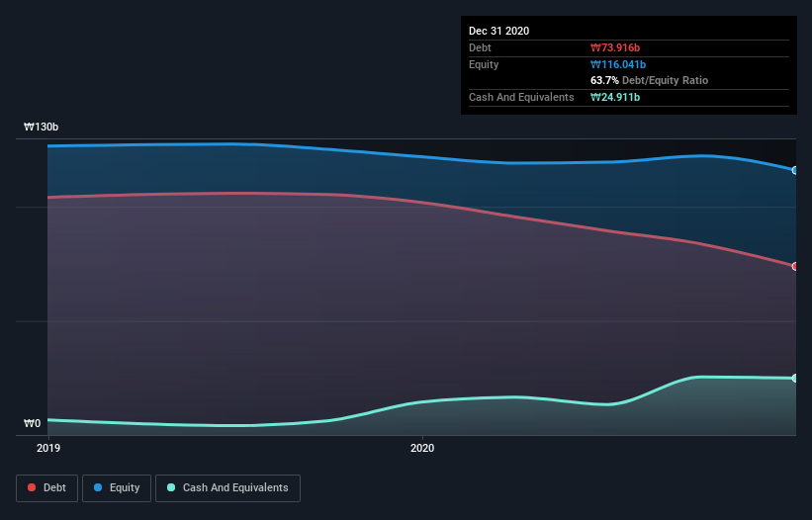Click the 2020 x-axis label
The height and width of the screenshot is (520, 812).
coord(422,448)
